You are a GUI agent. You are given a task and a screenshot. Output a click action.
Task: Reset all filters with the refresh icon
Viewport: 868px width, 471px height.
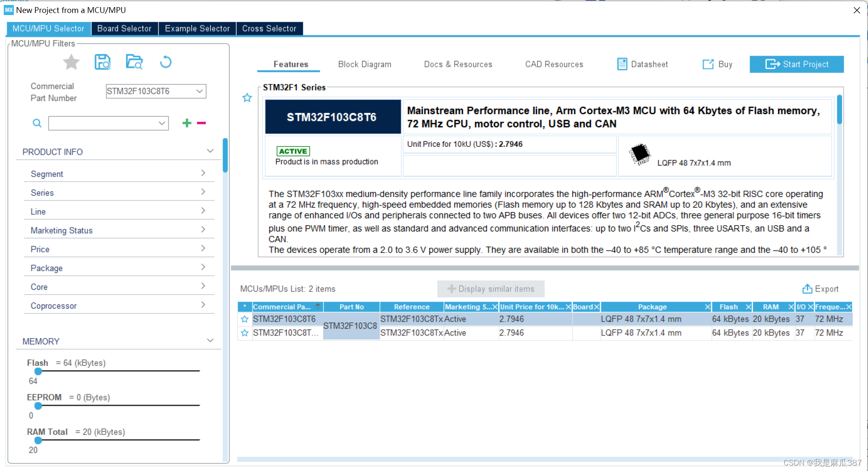pyautogui.click(x=166, y=62)
